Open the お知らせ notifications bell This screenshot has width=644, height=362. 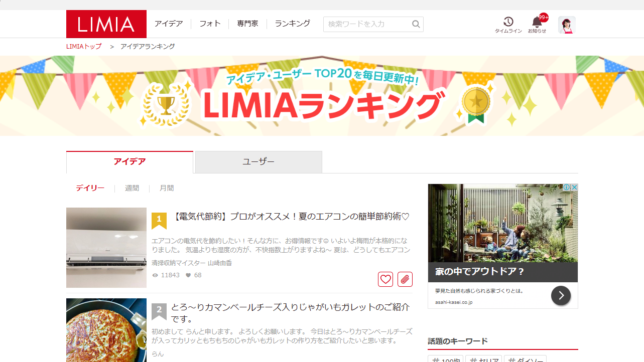point(537,25)
